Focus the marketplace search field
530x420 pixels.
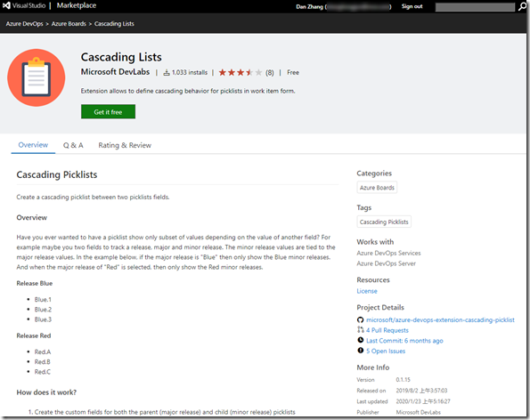click(x=475, y=7)
